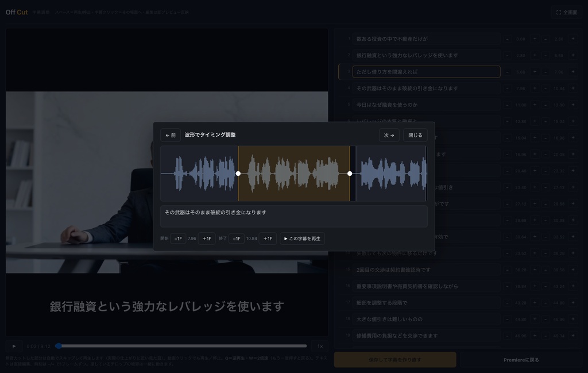Increase end time 36.28 in row 失敗しても次の物件に移るだけです

(x=573, y=253)
